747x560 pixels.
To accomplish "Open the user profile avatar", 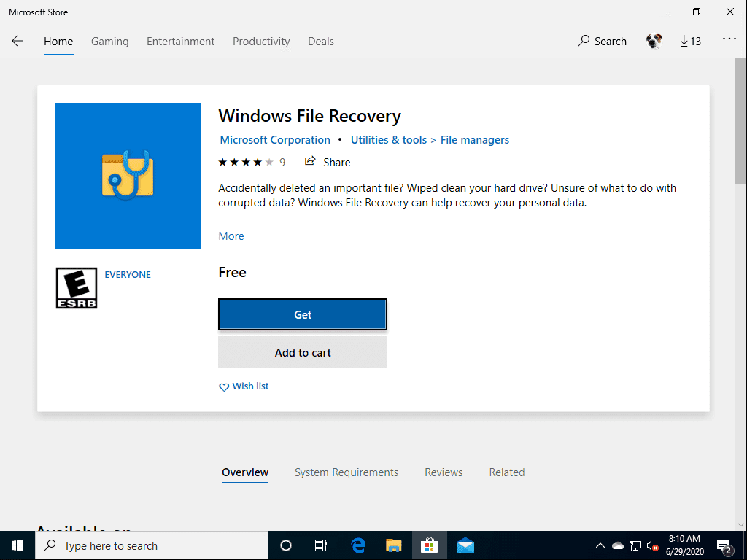I will point(654,42).
